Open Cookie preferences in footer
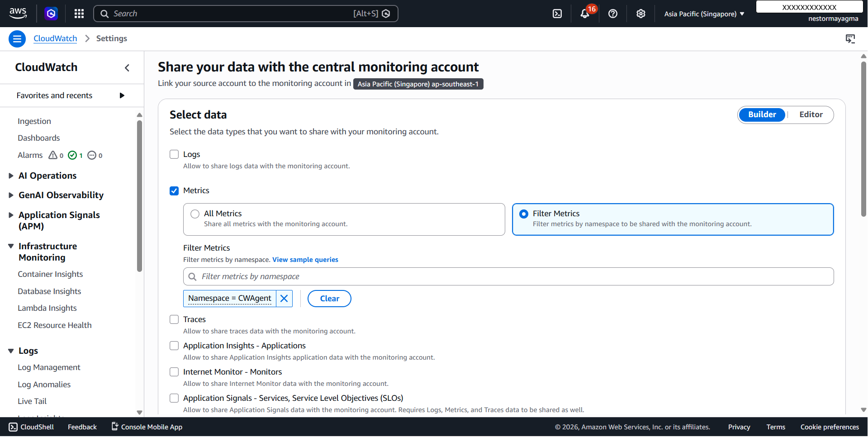This screenshot has width=868, height=437. point(830,427)
